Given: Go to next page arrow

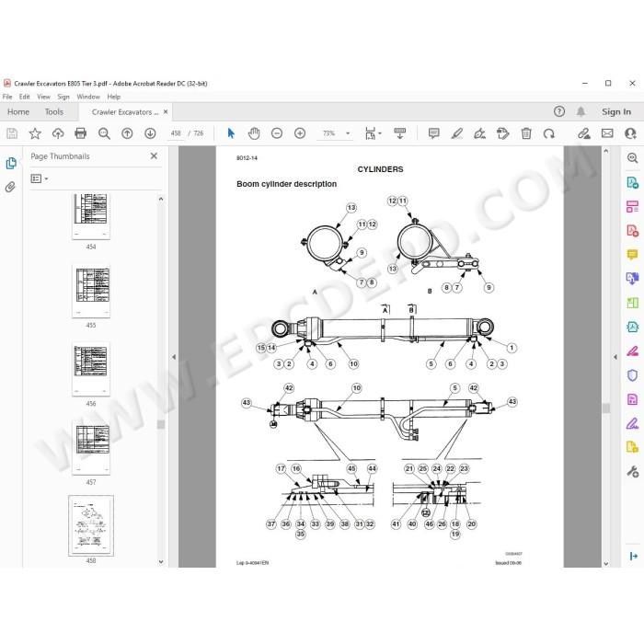Looking at the screenshot, I should coord(150,133).
